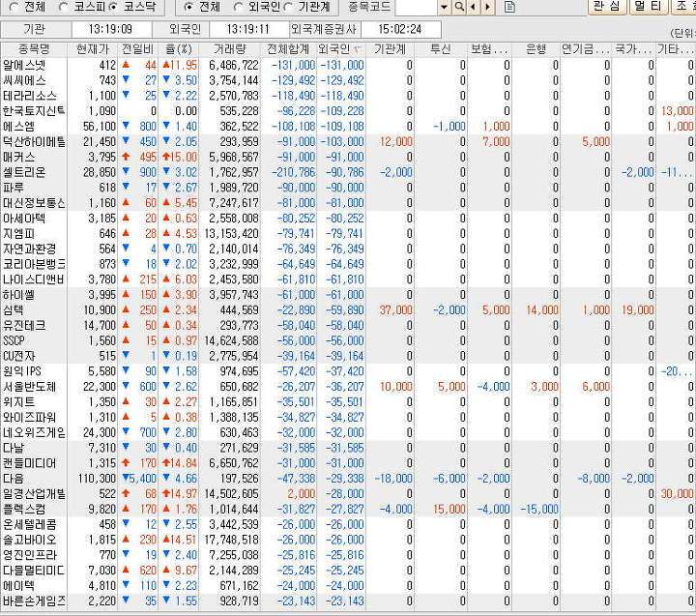Sort by the 종목명 column header
The image size is (696, 616).
(34, 49)
